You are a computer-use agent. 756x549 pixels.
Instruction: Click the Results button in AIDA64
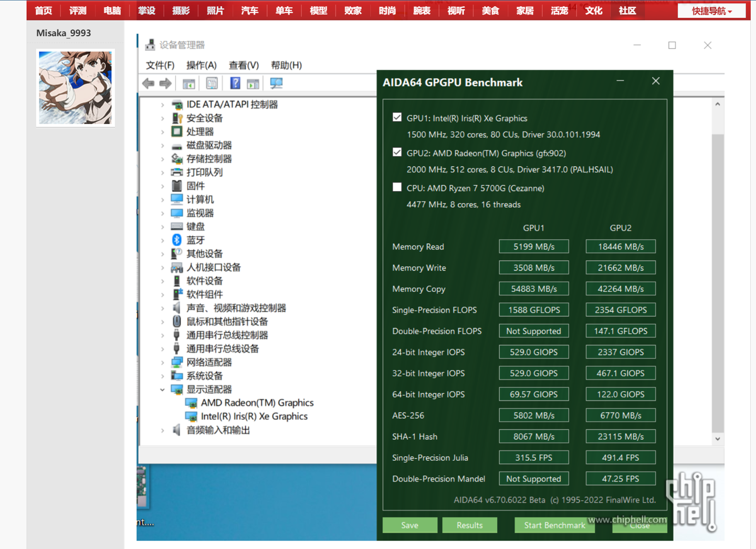469,525
